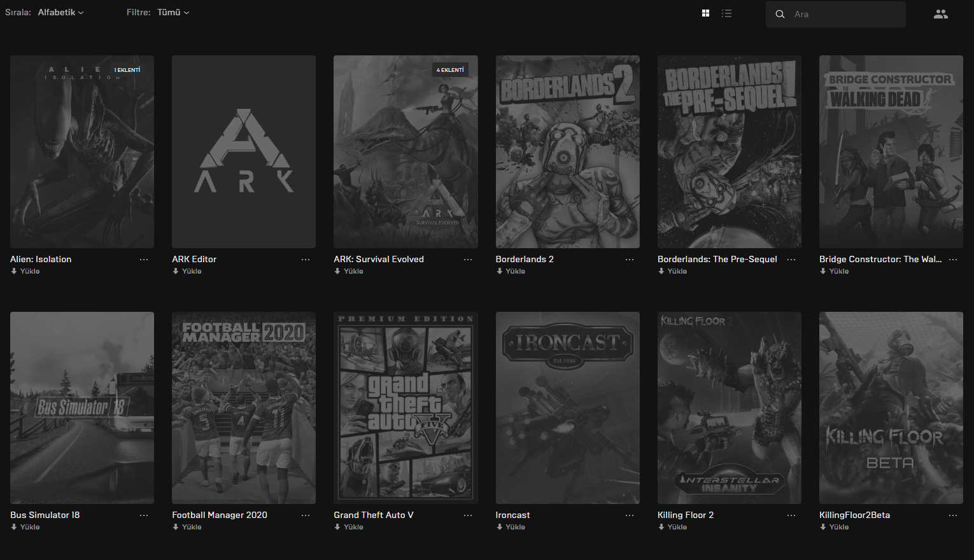Viewport: 974px width, 560px height.
Task: Click the Killing Floor 2 title text
Action: click(686, 515)
